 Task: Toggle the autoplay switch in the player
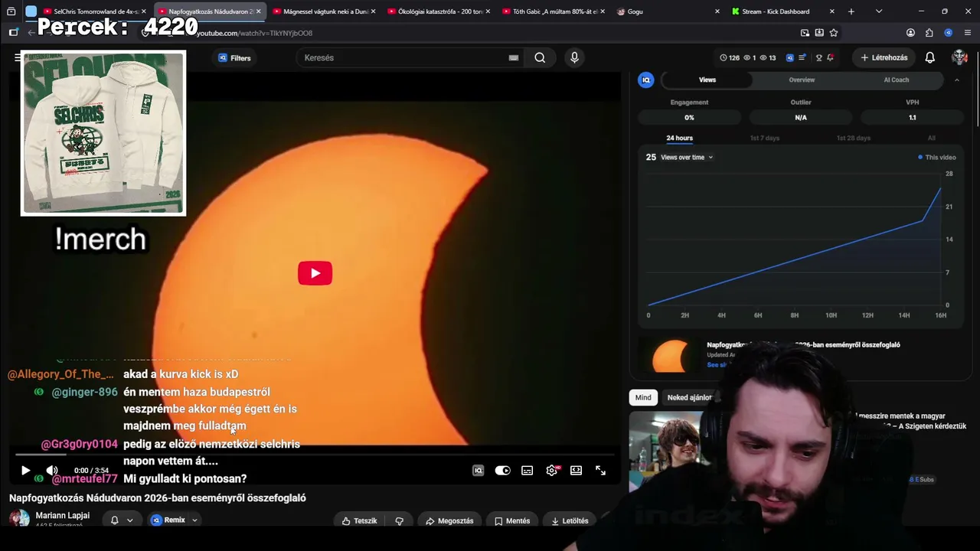tap(502, 471)
